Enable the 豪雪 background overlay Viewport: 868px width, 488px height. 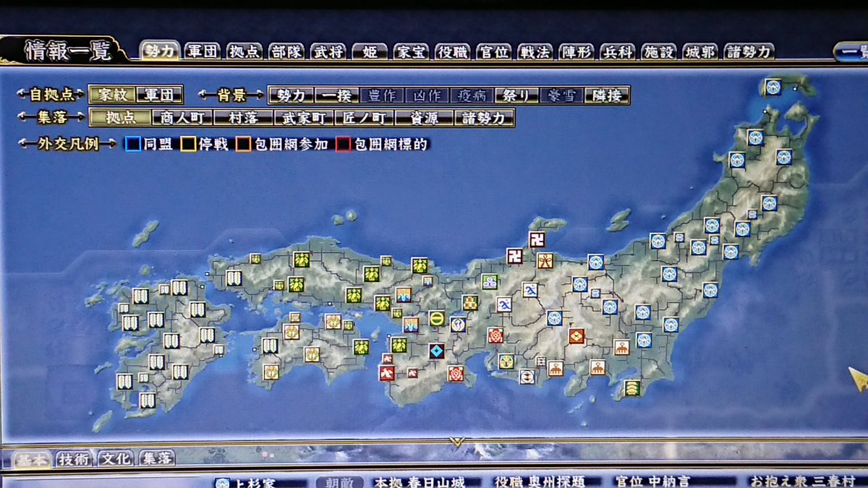[x=561, y=95]
